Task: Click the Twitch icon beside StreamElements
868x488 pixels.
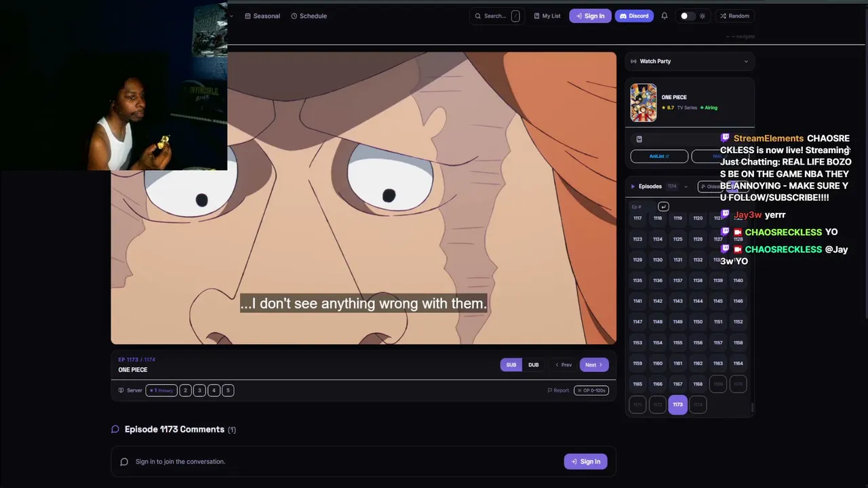Action: tap(725, 138)
